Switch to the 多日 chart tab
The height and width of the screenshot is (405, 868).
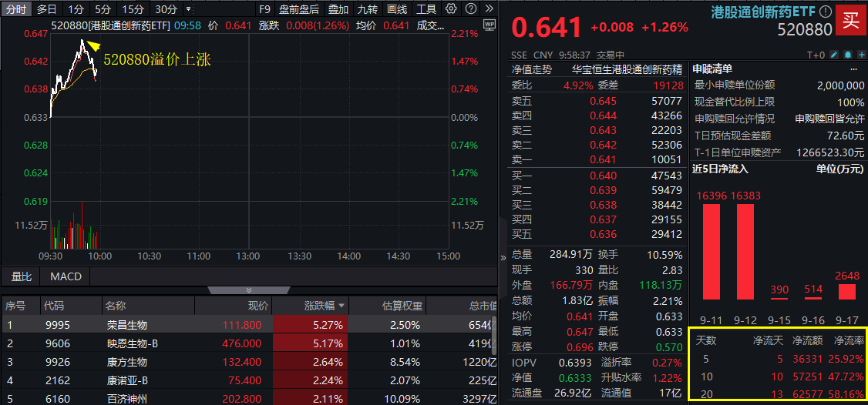[46, 9]
